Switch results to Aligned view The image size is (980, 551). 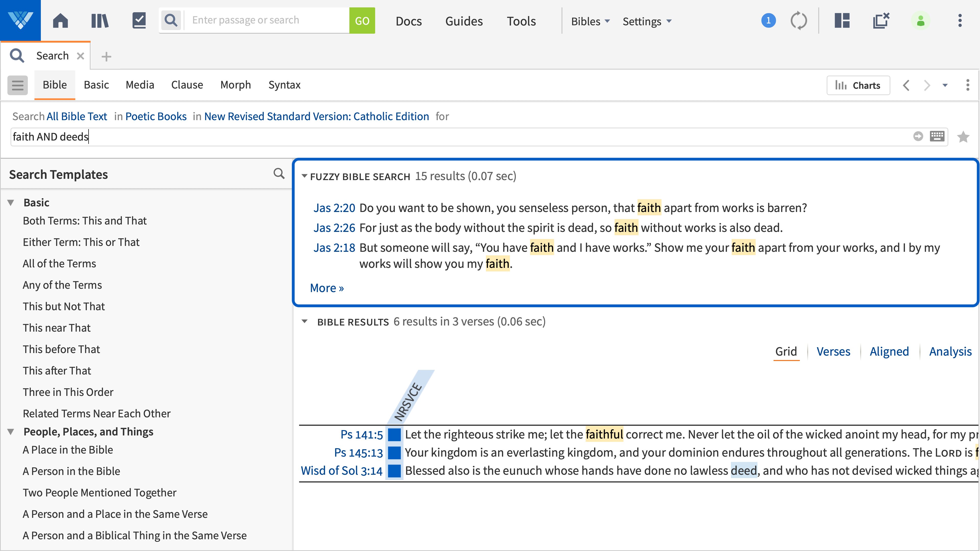coord(889,352)
